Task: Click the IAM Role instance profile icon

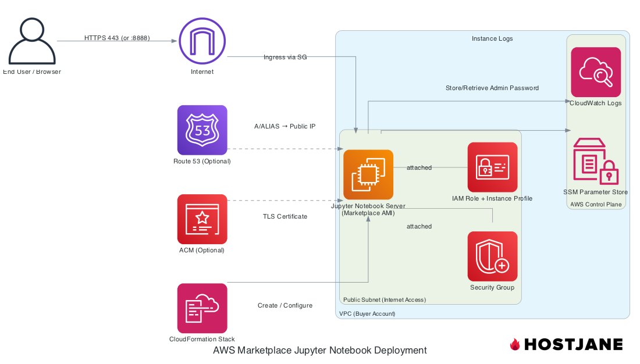Action: (492, 167)
